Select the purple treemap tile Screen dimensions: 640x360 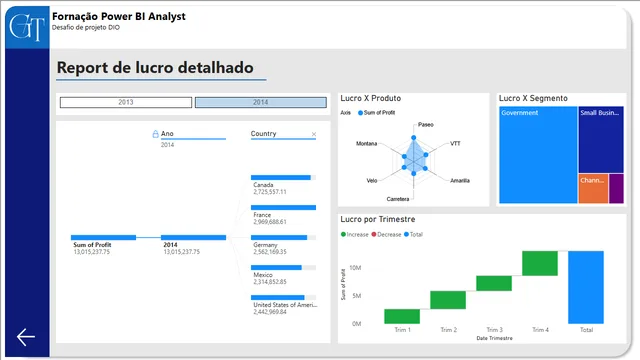(616, 188)
